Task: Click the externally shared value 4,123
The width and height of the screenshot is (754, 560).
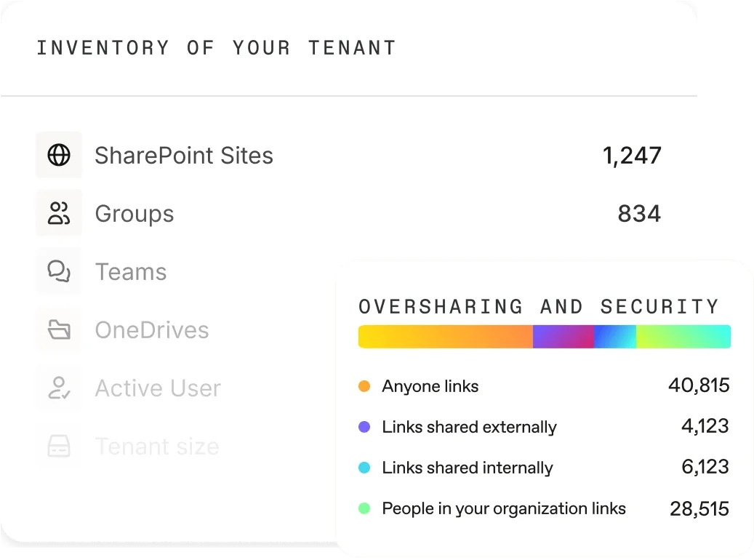Action: pos(705,426)
